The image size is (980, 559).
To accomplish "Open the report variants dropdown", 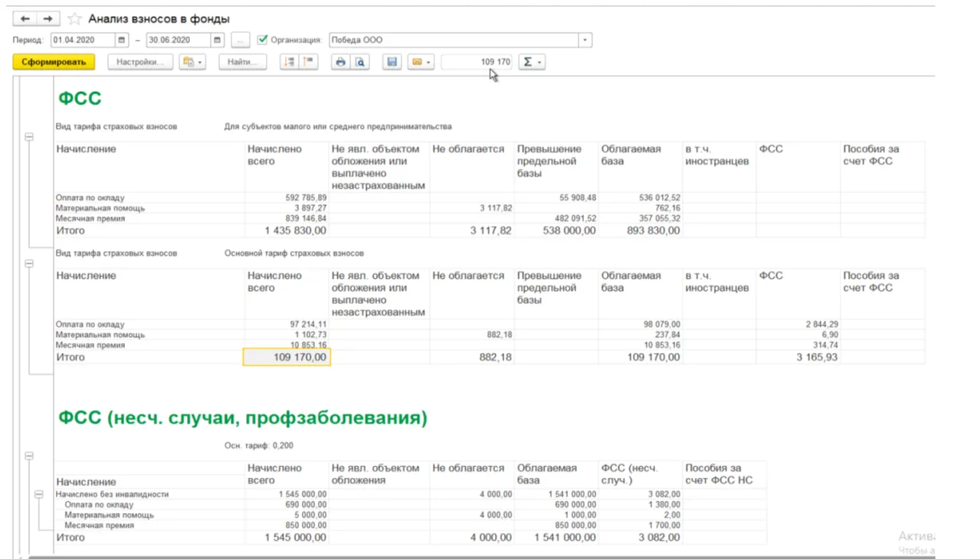I will [192, 62].
